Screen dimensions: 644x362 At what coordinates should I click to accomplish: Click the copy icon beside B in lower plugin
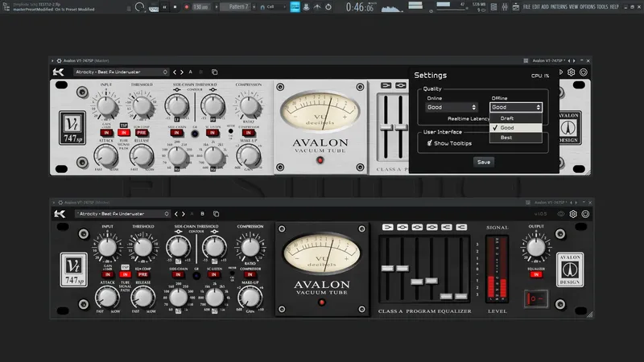coord(214,214)
